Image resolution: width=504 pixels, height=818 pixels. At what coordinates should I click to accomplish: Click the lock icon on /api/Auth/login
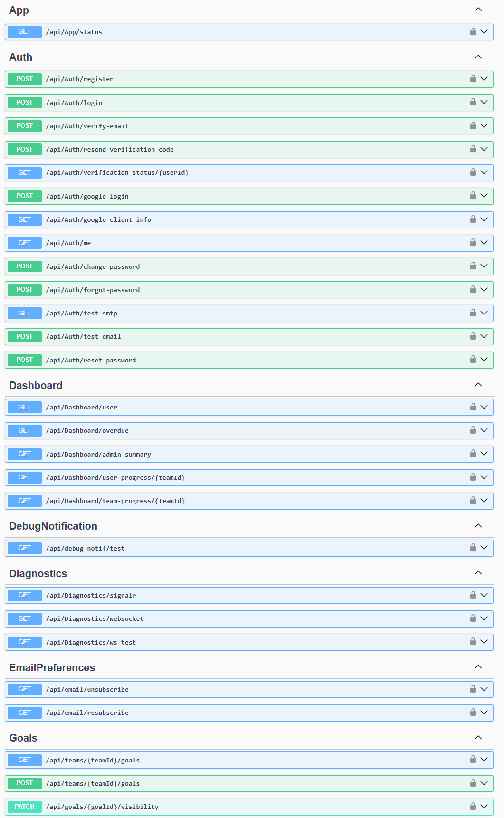(473, 102)
